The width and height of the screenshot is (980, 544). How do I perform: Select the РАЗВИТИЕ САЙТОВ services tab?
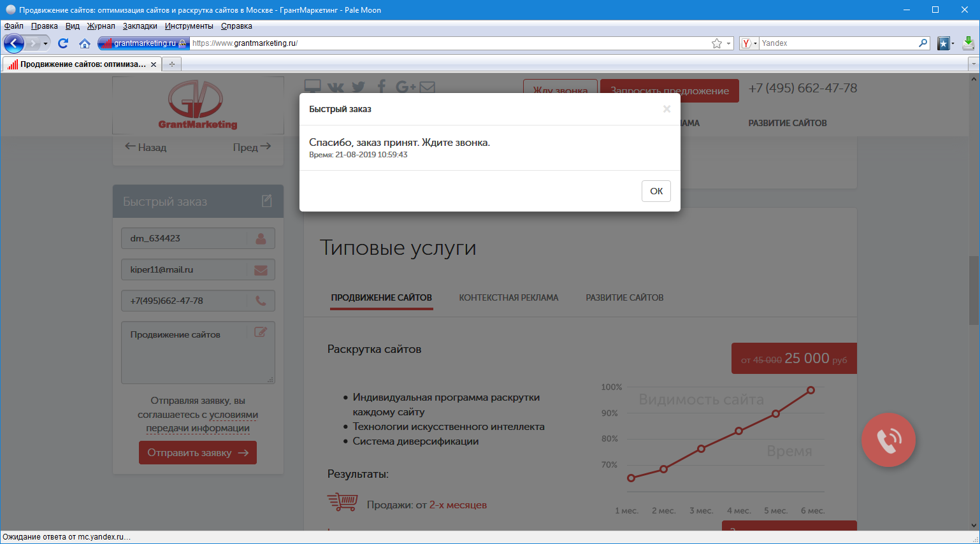pos(624,297)
